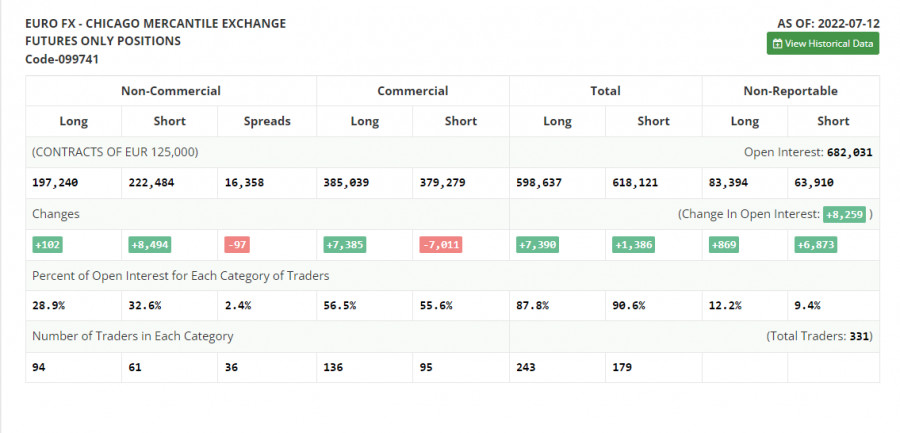Click Total short value 618,121

tap(635, 183)
